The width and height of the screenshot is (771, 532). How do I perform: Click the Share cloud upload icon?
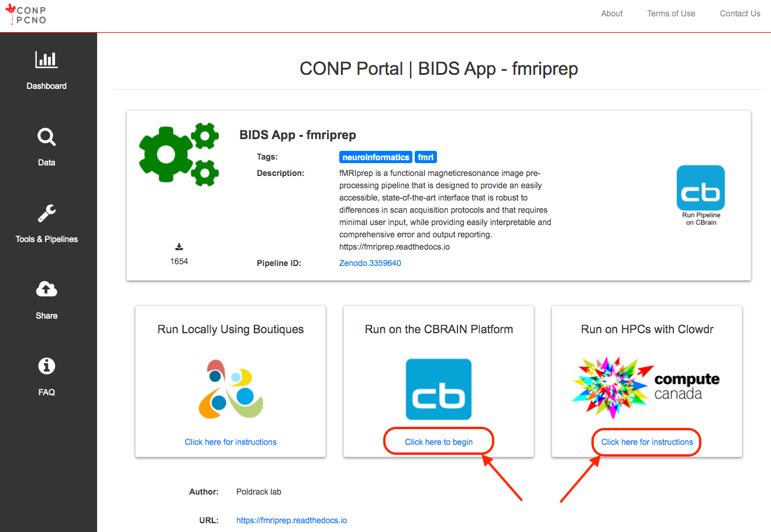click(46, 289)
